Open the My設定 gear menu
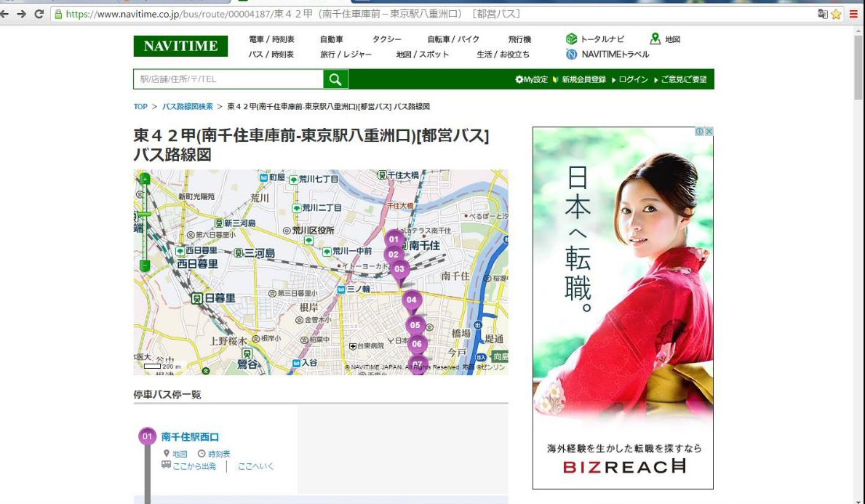865x504 pixels. (x=531, y=79)
